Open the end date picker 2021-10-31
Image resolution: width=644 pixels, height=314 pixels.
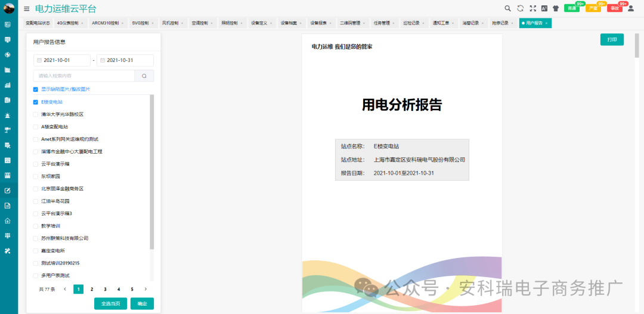(125, 60)
